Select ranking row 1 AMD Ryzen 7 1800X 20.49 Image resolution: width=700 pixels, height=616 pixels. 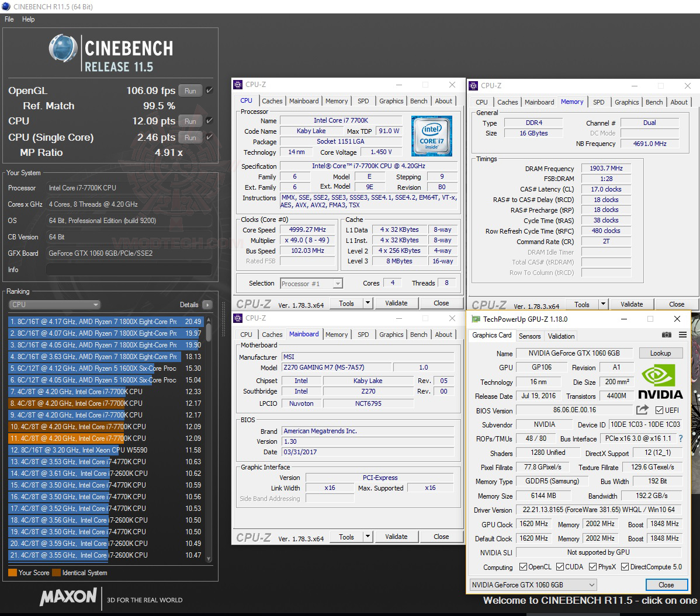[x=106, y=322]
